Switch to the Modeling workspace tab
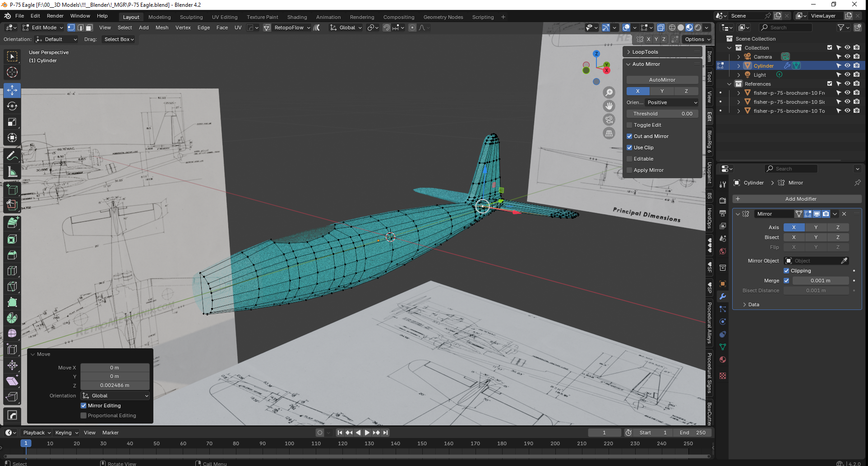Screen dimensions: 868x466 click(160, 17)
